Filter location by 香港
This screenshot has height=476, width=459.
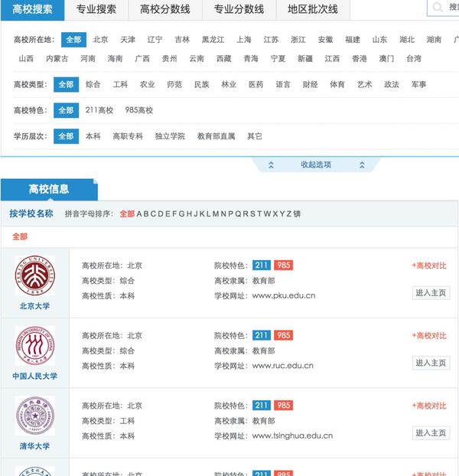pyautogui.click(x=360, y=59)
